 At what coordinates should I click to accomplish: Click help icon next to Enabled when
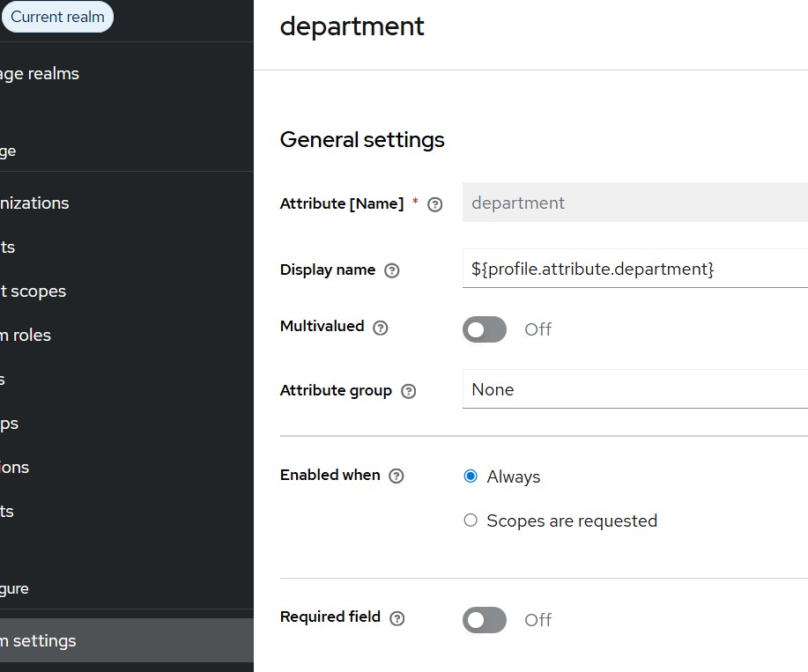click(397, 476)
